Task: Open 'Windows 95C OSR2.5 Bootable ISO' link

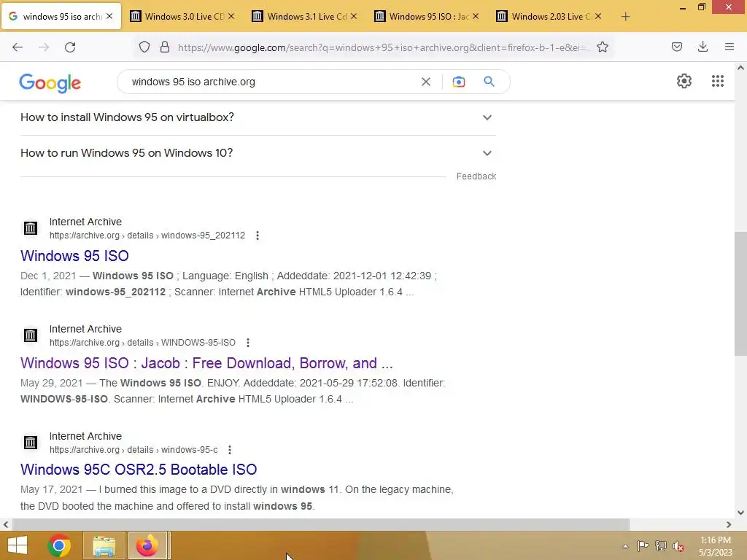Action: click(x=139, y=470)
